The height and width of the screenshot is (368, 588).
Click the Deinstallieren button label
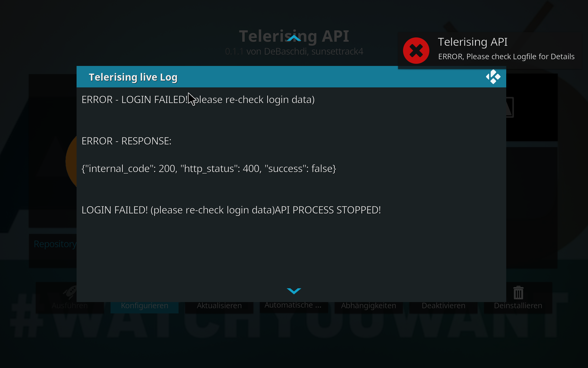point(518,306)
